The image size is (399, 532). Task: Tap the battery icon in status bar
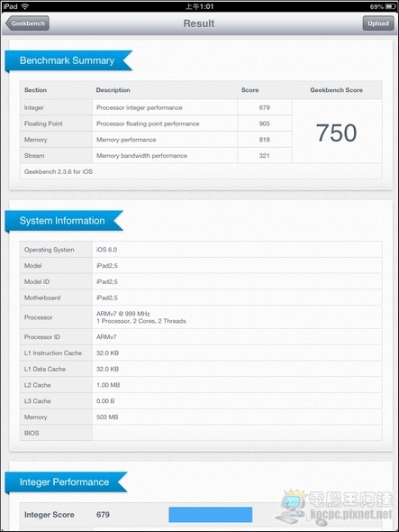[391, 6]
